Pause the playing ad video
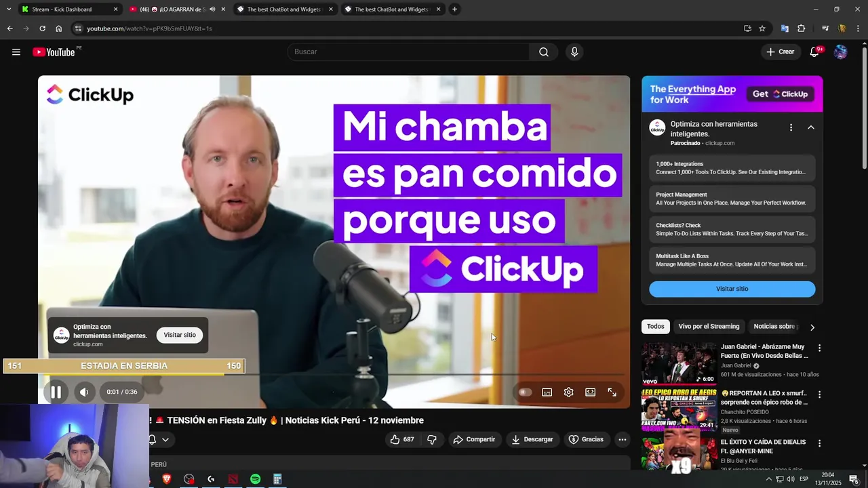The width and height of the screenshot is (868, 488). [56, 392]
